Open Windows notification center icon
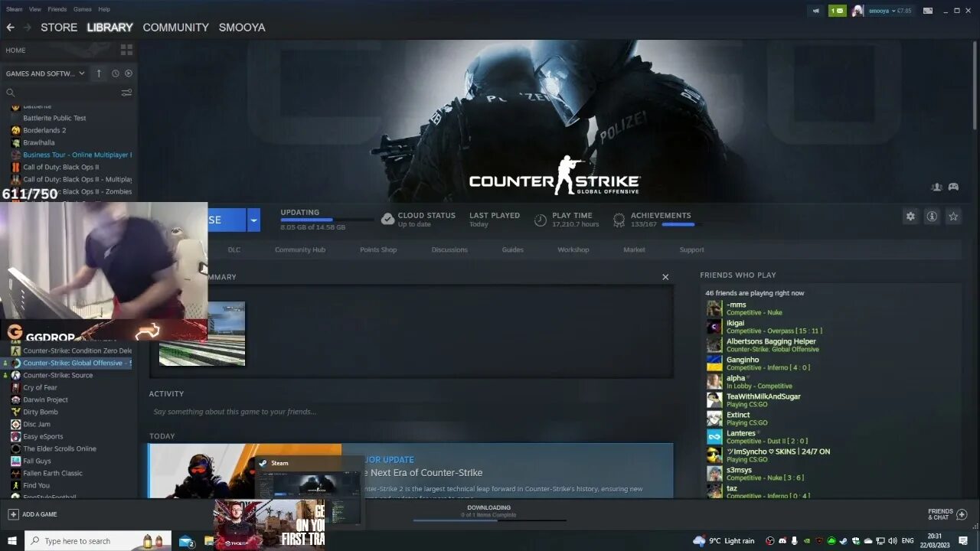 click(x=965, y=541)
